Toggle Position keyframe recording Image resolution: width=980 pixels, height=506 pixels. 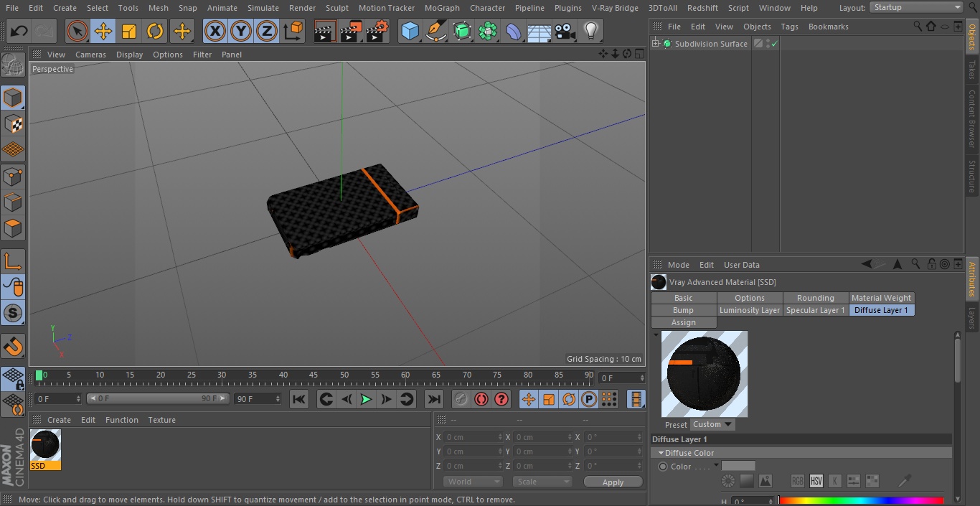[x=529, y=399]
